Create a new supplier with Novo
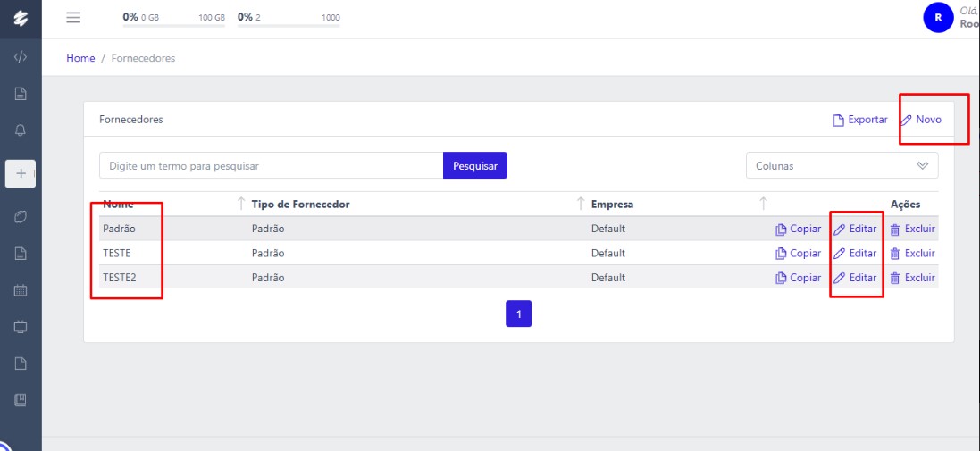Image resolution: width=980 pixels, height=451 pixels. point(921,120)
